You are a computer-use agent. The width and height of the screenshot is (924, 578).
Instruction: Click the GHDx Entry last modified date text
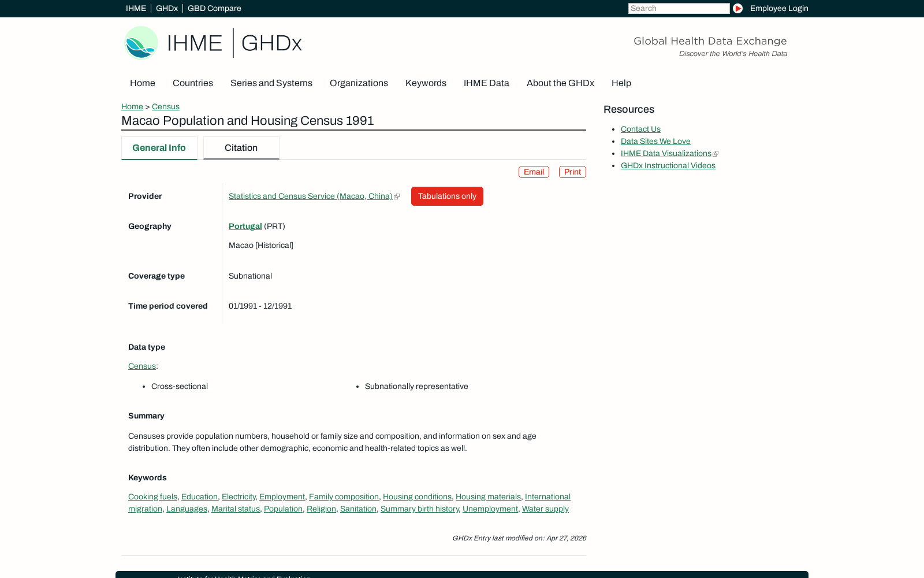519,538
